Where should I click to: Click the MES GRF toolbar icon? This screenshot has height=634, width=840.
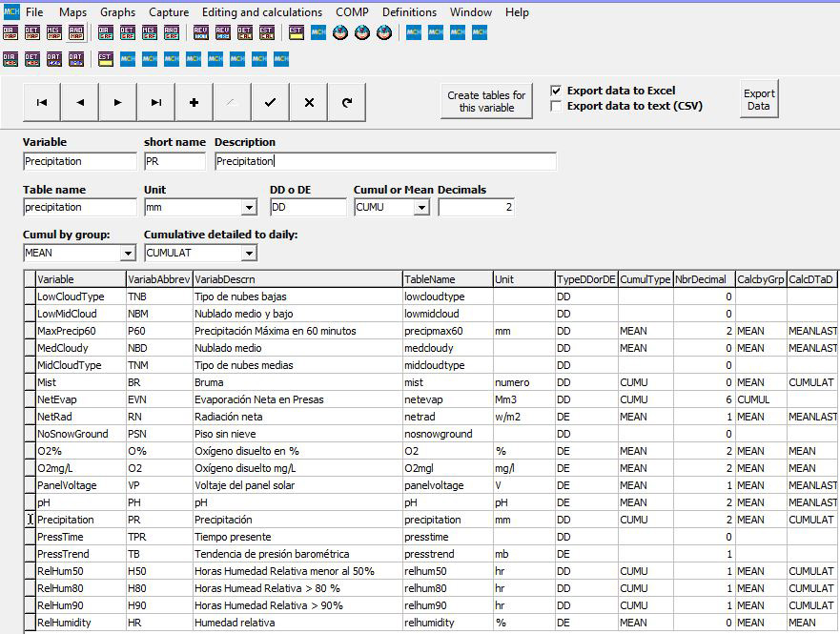tap(149, 32)
